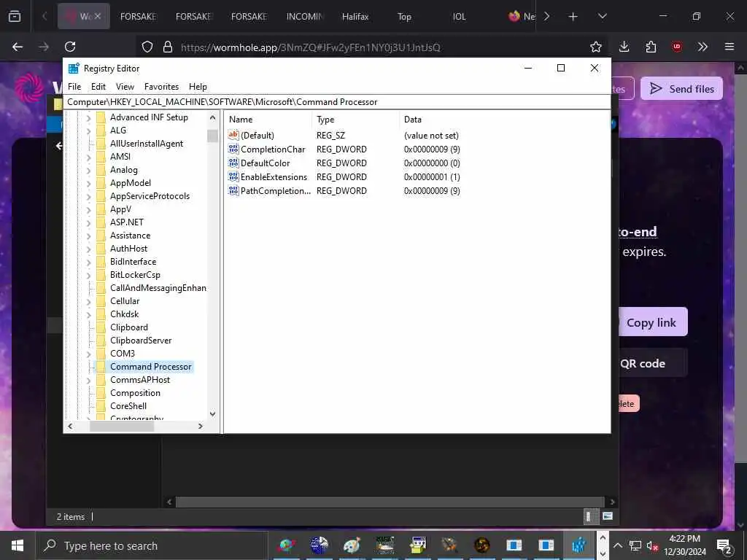Click the Firefox back arrow

18,47
